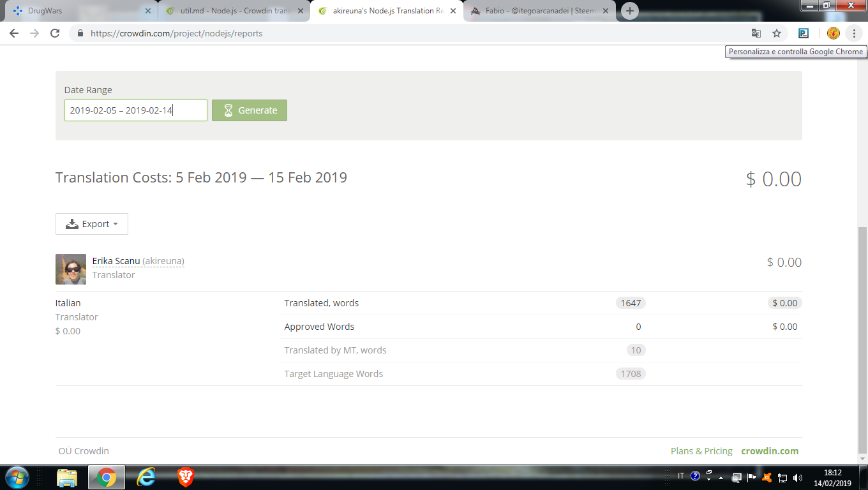Open Chrome's three-dot customize menu
868x490 pixels.
click(x=854, y=33)
